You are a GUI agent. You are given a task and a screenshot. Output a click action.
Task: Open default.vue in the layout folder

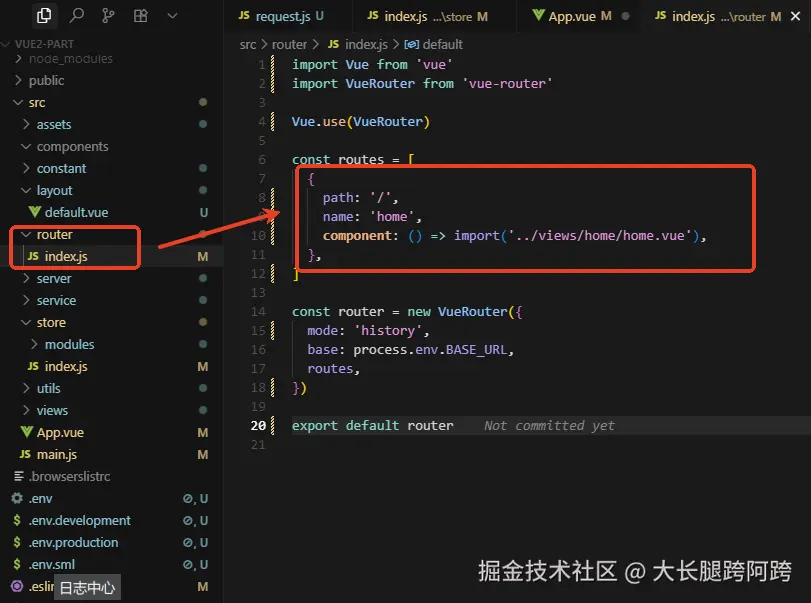click(x=76, y=212)
